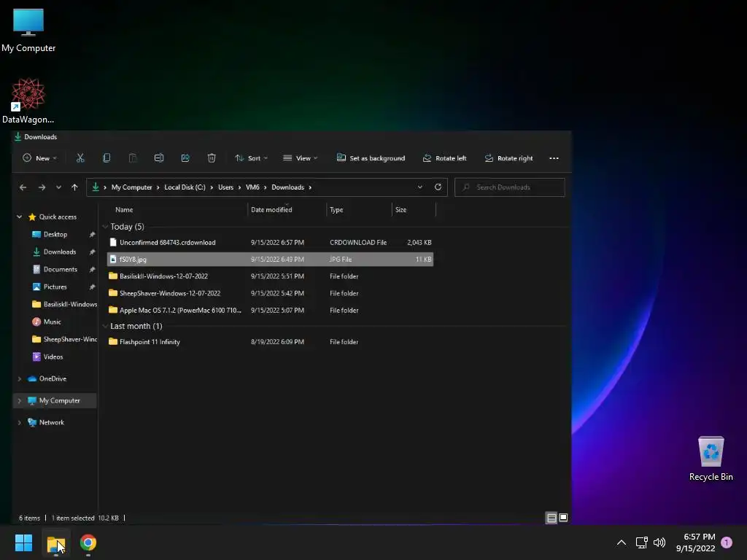Open Videos in sidebar
This screenshot has height=560, width=747.
[53, 357]
